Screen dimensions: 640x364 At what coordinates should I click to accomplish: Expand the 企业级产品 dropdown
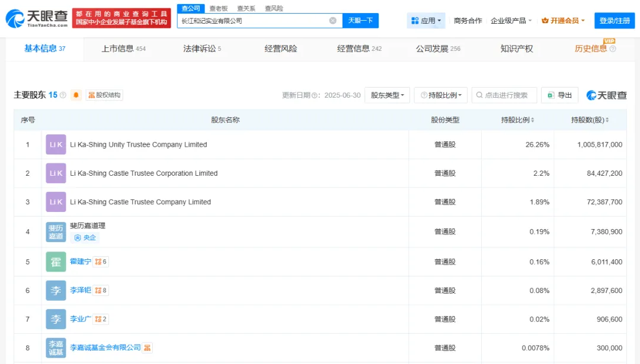[511, 20]
